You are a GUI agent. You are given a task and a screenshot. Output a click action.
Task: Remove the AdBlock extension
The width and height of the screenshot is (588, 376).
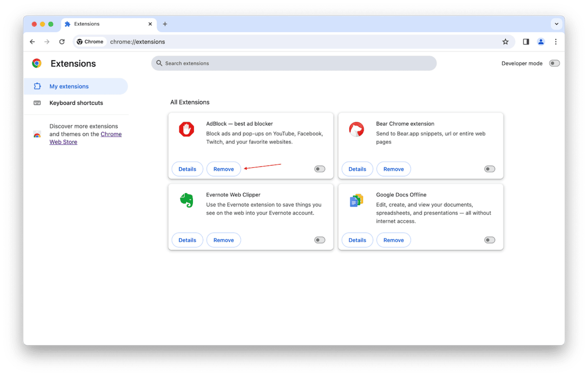(x=223, y=169)
